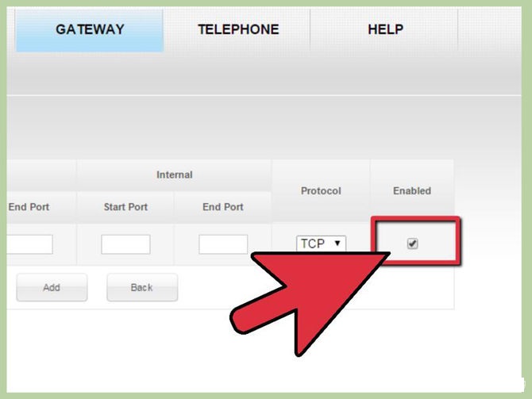The image size is (532, 399).
Task: Select the partially visible leftmost End Port field
Action: [x=29, y=244]
